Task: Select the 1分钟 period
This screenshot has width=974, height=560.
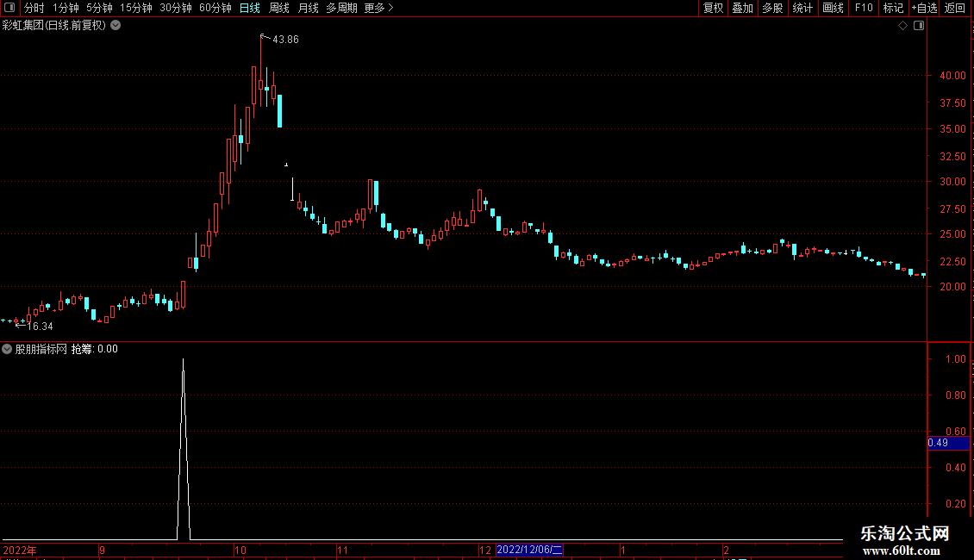Action: pyautogui.click(x=66, y=8)
